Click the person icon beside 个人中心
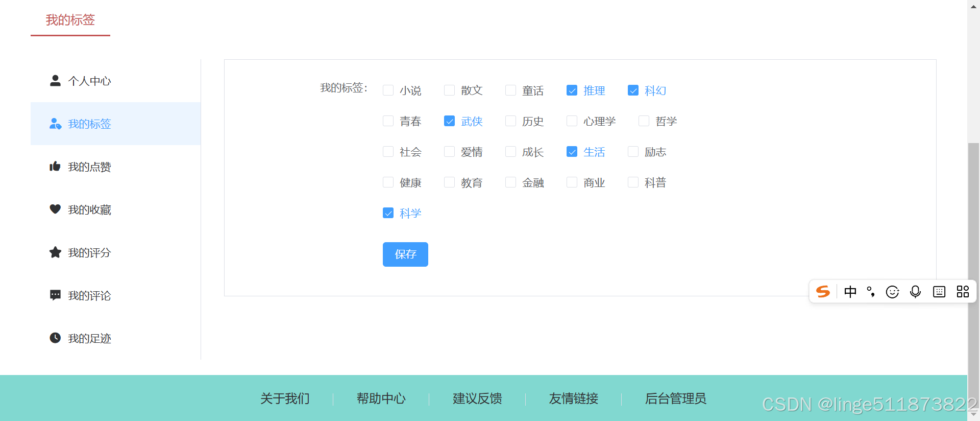Screen dimensions: 980x421 (x=55, y=81)
